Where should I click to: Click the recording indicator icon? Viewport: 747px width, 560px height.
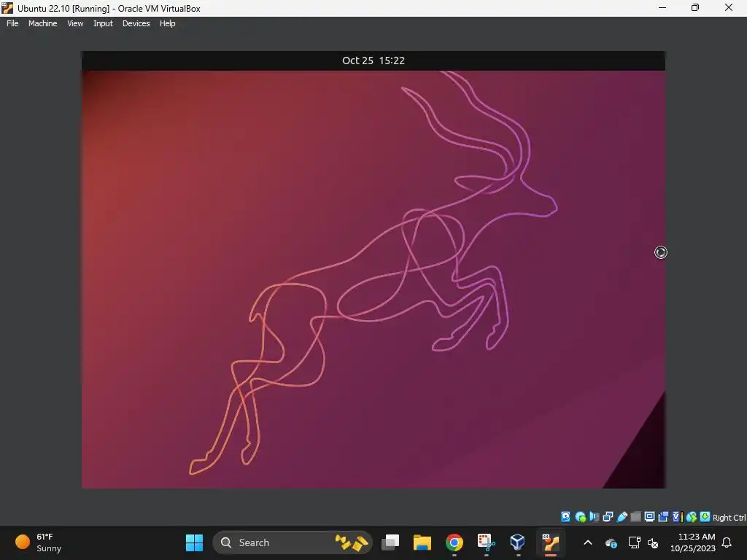(x=663, y=517)
